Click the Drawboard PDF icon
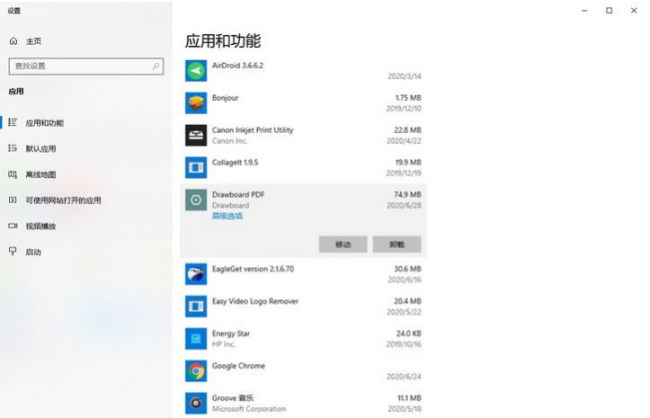 pos(196,200)
